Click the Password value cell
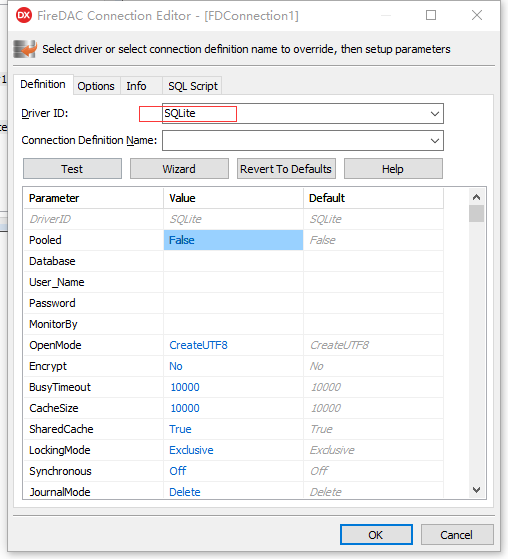Screen dimensions: 508x559 pyautogui.click(x=234, y=303)
